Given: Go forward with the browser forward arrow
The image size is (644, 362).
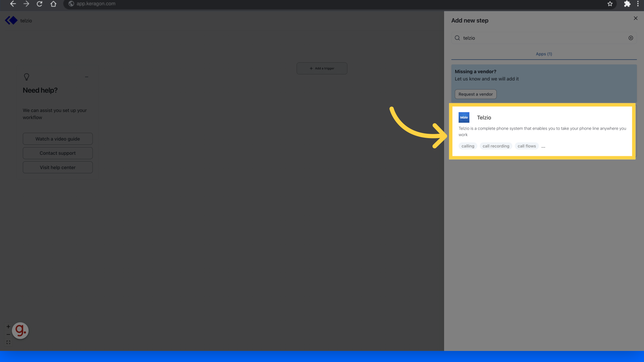Looking at the screenshot, I should click(x=26, y=4).
